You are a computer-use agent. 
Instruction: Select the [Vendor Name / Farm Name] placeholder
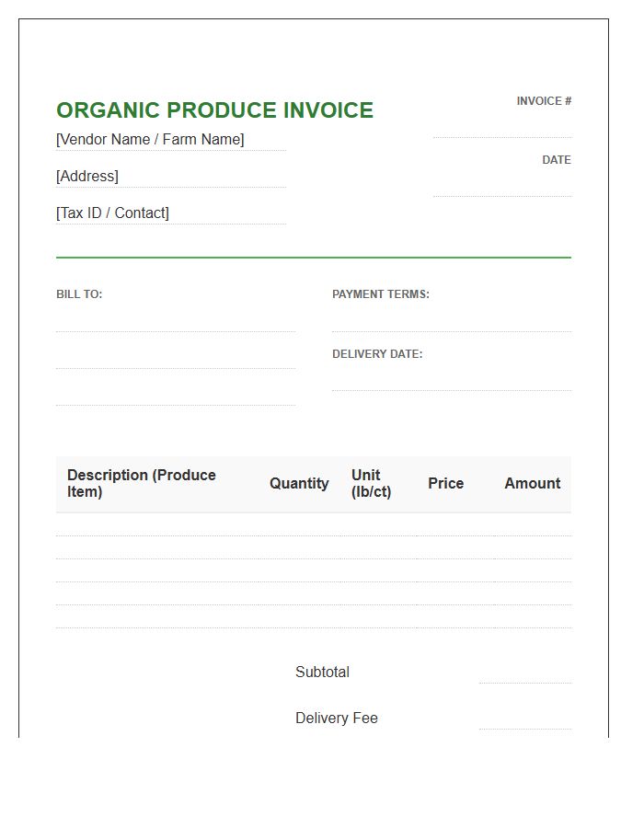pyautogui.click(x=150, y=140)
